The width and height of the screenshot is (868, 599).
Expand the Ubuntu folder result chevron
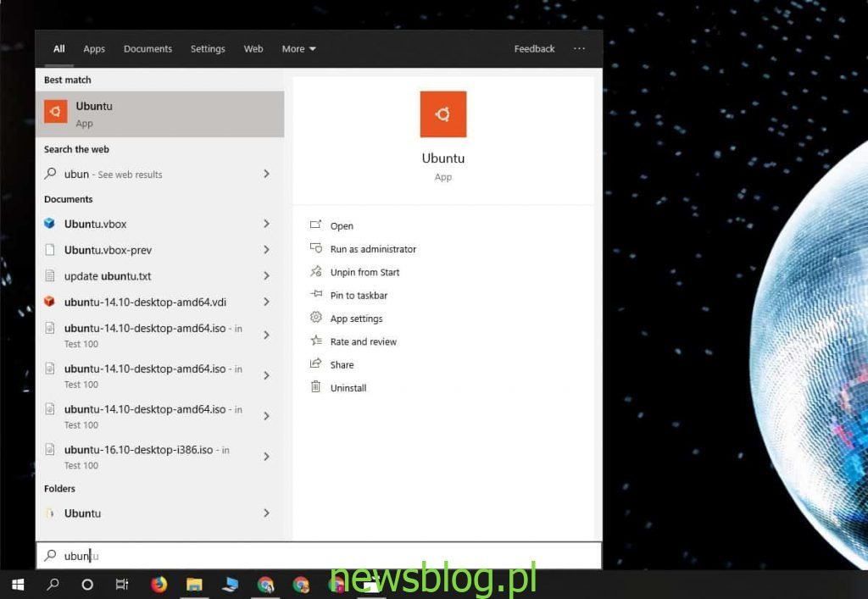tap(266, 513)
